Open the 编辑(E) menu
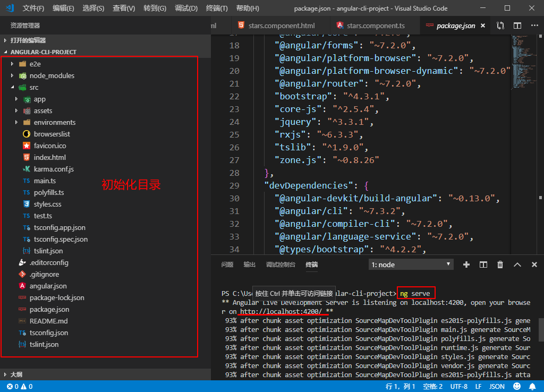Image resolution: width=544 pixels, height=392 pixels. coord(63,8)
